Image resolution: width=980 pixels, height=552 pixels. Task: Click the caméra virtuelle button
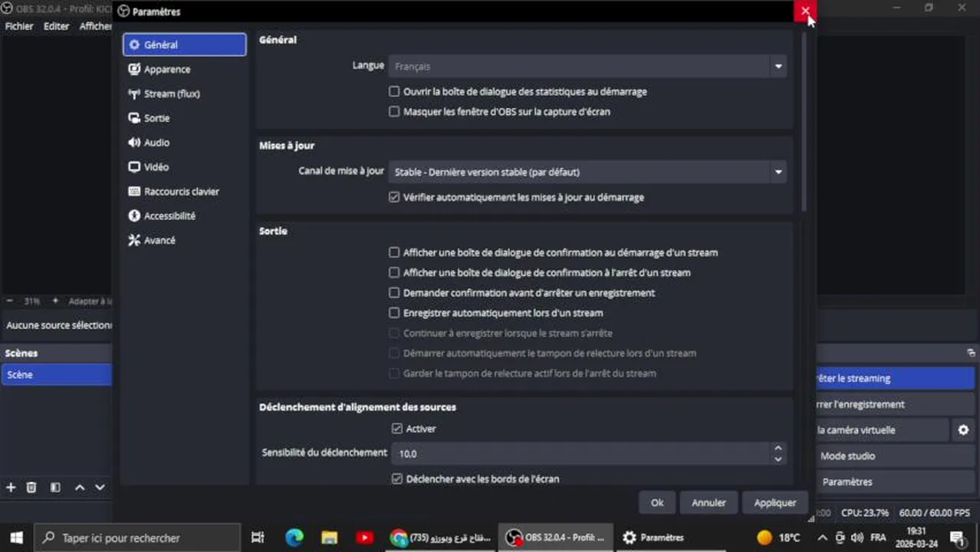[883, 431]
